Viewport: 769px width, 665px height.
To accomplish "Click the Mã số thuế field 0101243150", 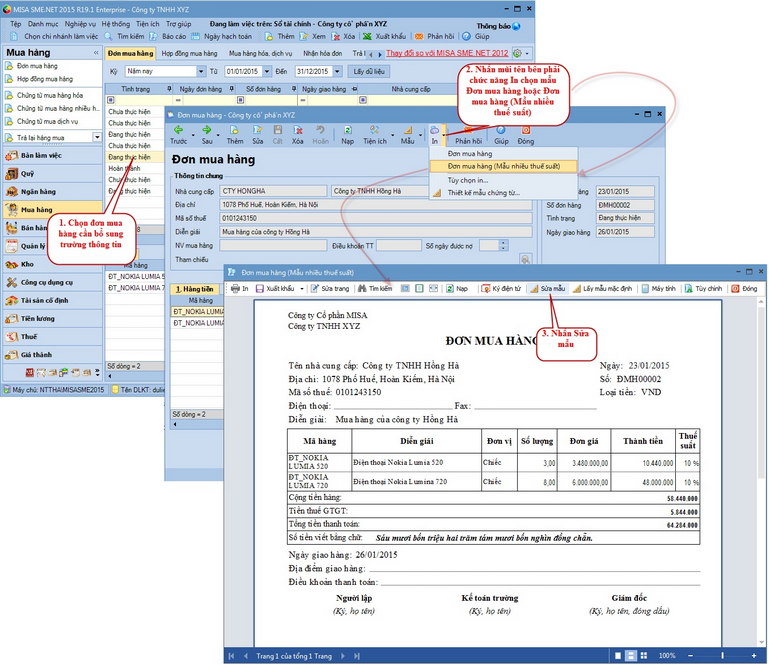I will coord(376,218).
